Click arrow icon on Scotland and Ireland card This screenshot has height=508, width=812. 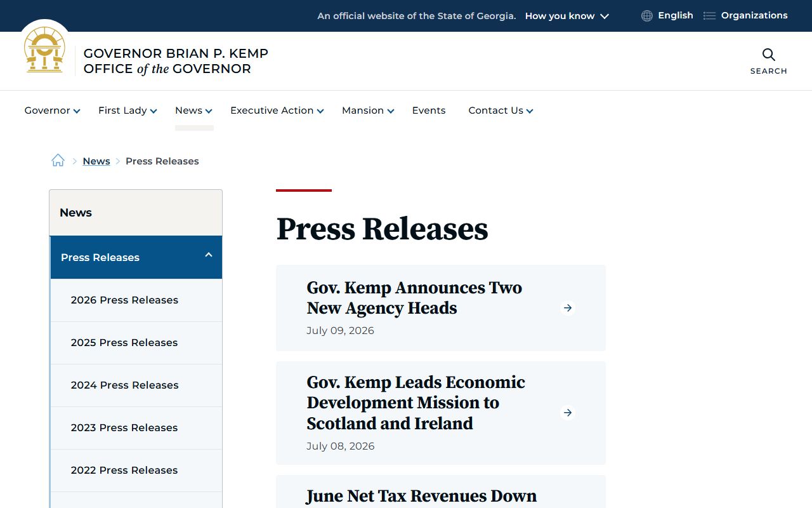[568, 413]
